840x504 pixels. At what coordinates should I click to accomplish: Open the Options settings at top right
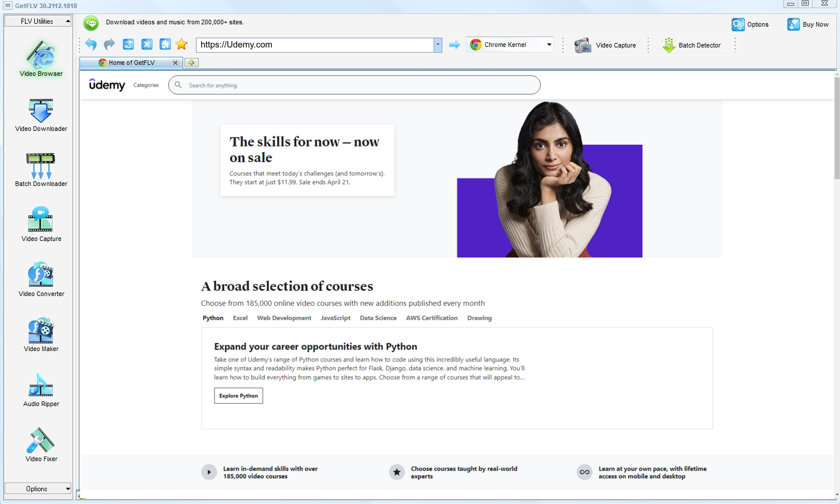point(750,24)
